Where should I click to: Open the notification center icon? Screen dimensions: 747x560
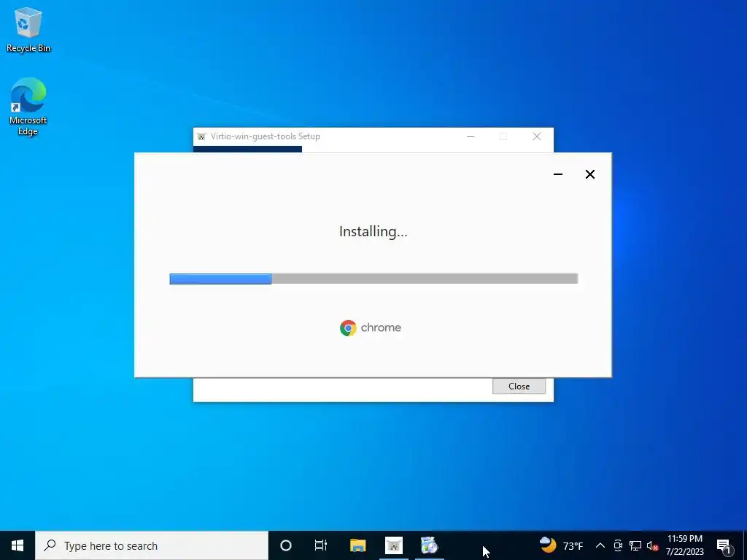coord(724,546)
